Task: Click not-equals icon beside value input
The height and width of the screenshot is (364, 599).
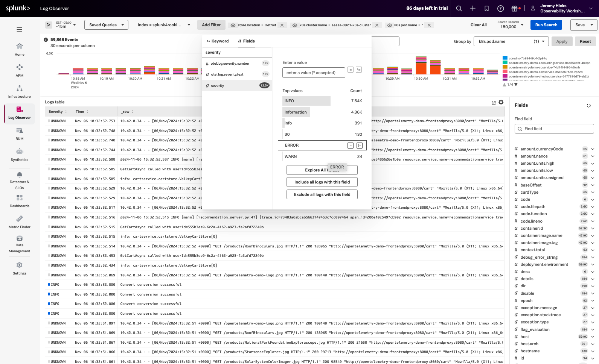Action: pos(359,70)
